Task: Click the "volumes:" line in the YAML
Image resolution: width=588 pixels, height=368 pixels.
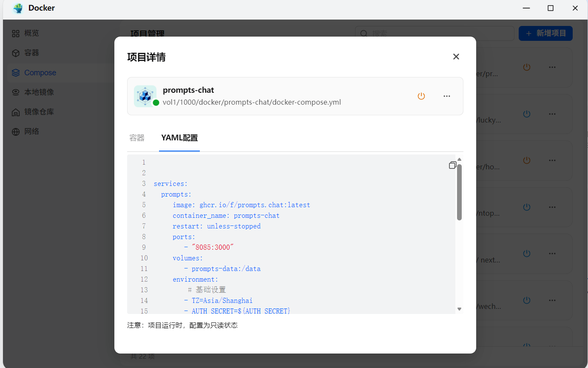Action: pyautogui.click(x=188, y=258)
